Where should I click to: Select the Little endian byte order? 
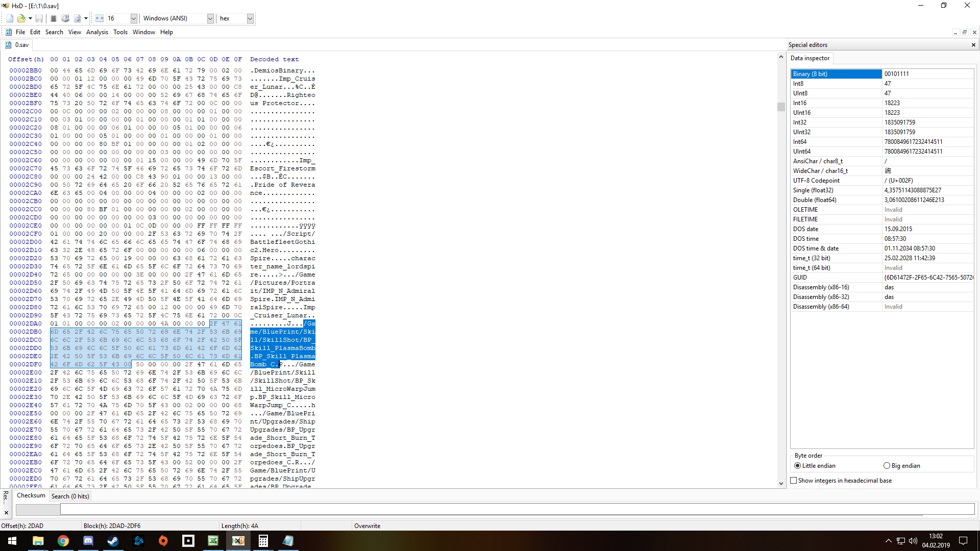point(798,466)
